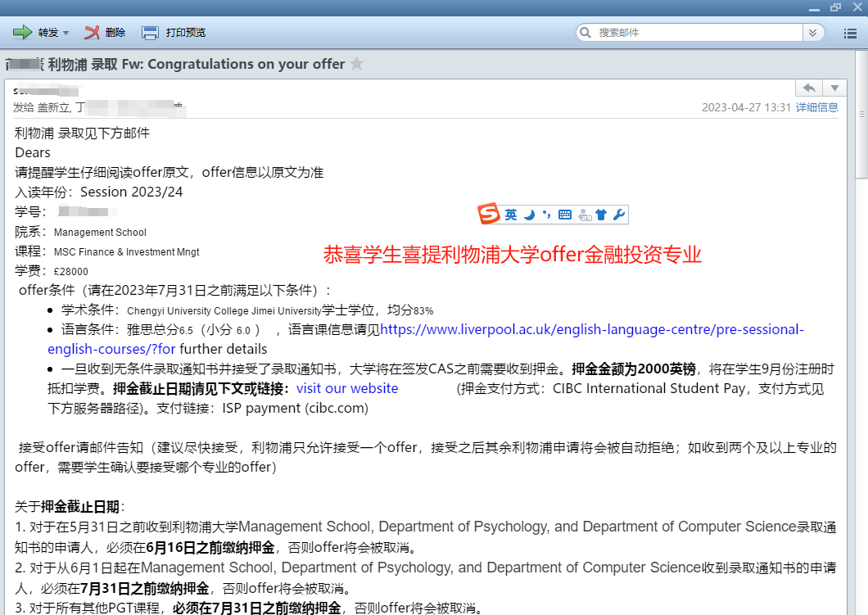The height and width of the screenshot is (615, 868).
Task: Expand the search options double-chevron
Action: pyautogui.click(x=812, y=33)
